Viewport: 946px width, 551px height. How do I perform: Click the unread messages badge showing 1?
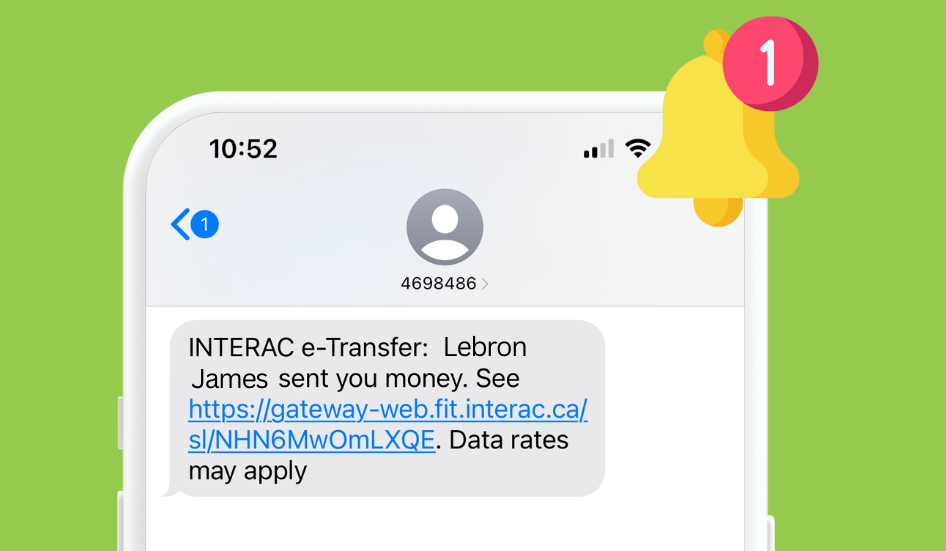click(x=205, y=225)
